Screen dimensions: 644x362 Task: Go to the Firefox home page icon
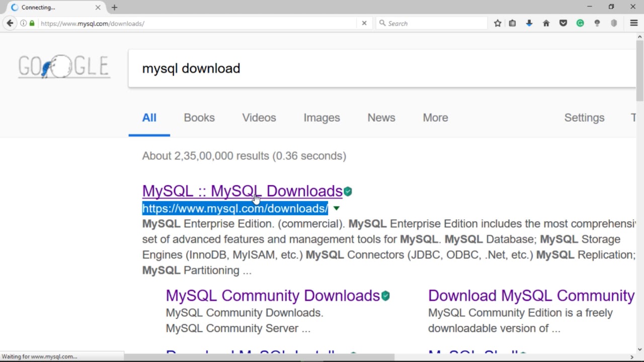[546, 23]
